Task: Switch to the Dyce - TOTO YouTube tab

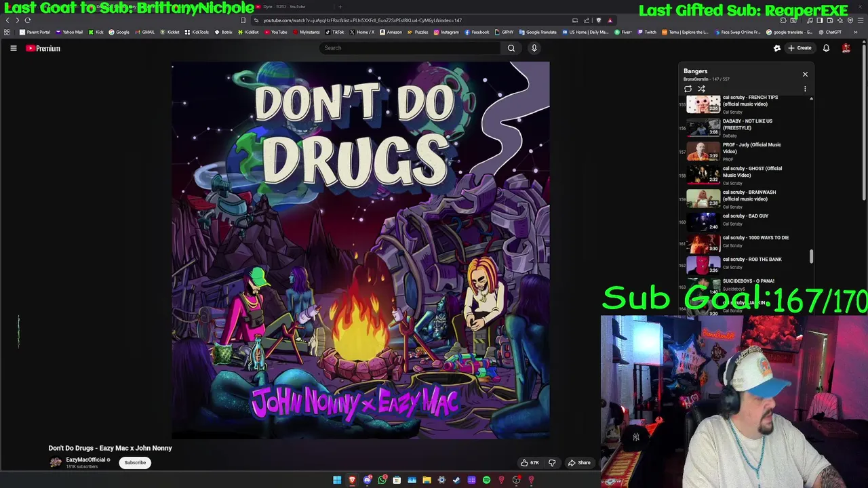Action: click(x=285, y=7)
